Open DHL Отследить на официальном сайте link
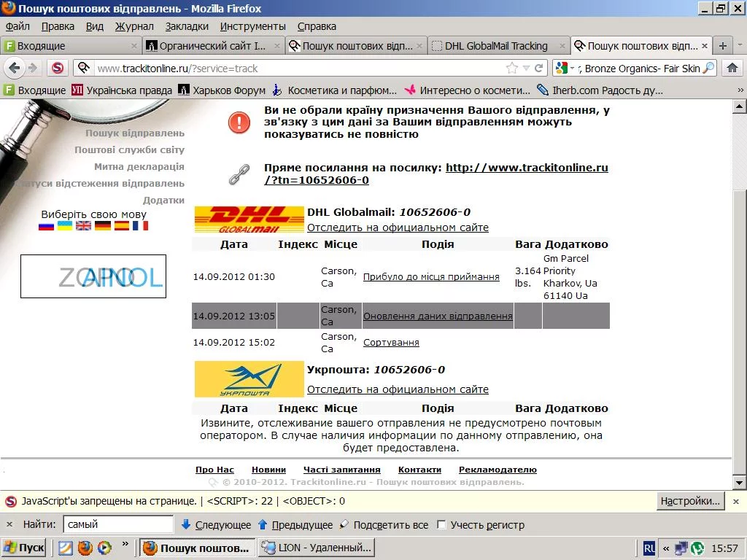Viewport: 747px width, 560px height. tap(398, 227)
